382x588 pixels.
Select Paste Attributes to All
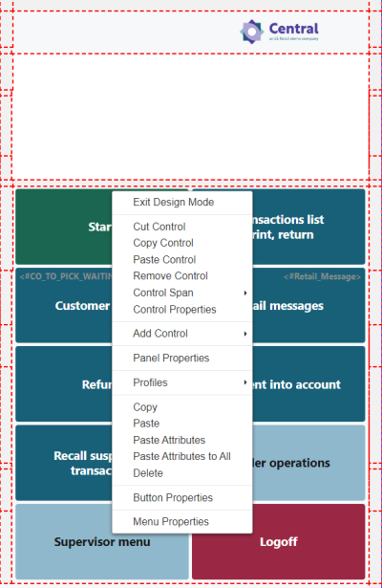click(x=182, y=456)
